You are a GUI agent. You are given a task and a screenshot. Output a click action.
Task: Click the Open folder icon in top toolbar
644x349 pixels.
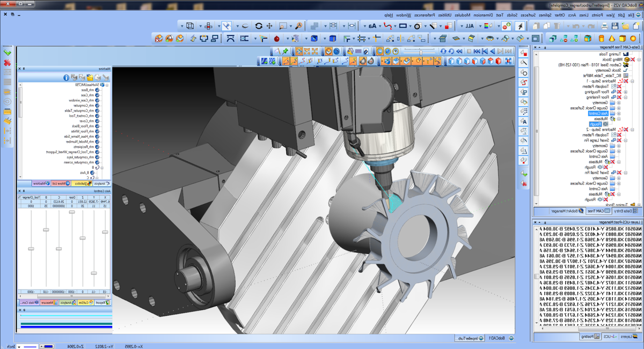tap(625, 26)
